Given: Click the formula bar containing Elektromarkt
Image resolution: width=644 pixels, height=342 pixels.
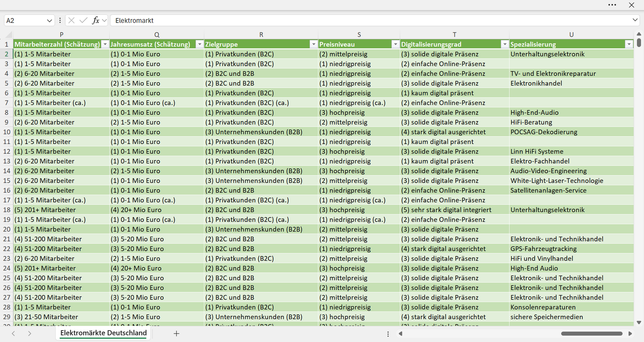Looking at the screenshot, I should point(371,21).
